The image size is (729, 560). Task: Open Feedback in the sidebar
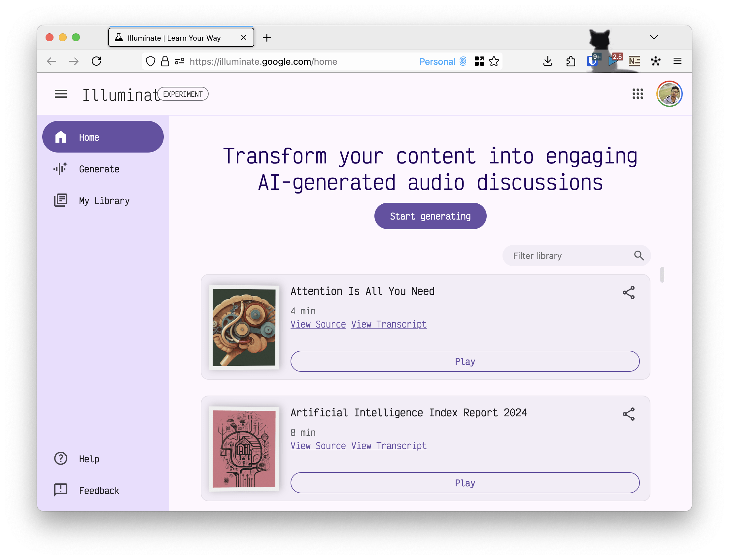point(103,491)
